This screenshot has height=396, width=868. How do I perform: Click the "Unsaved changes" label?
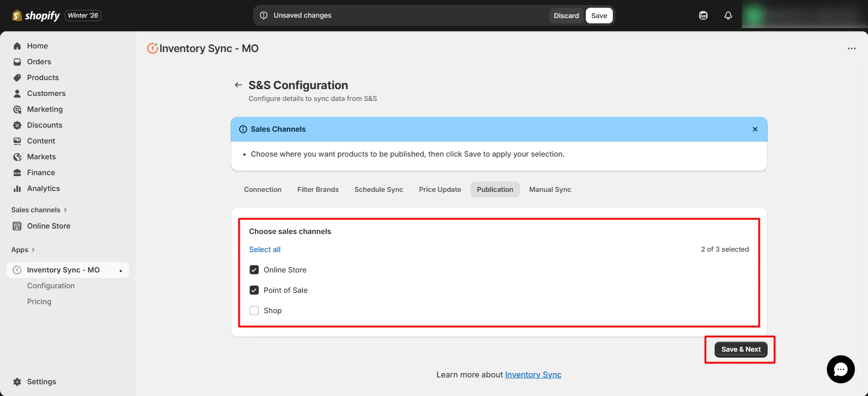pyautogui.click(x=302, y=15)
